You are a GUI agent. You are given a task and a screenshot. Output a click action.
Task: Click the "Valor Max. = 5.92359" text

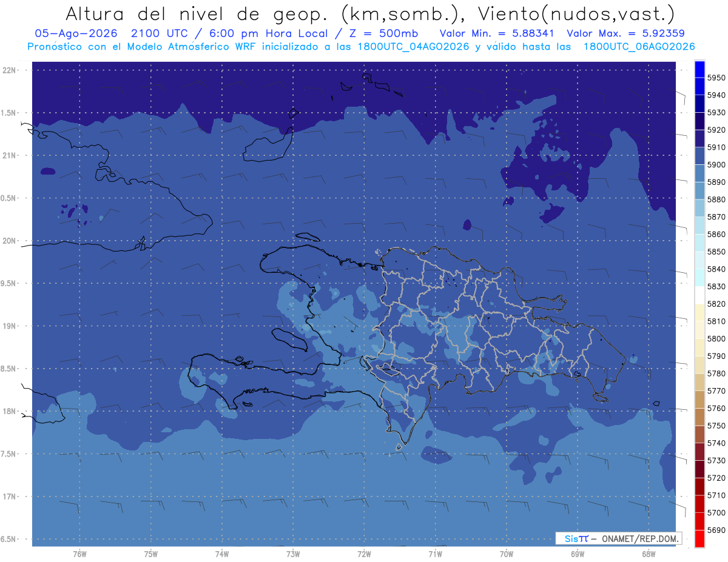click(625, 33)
